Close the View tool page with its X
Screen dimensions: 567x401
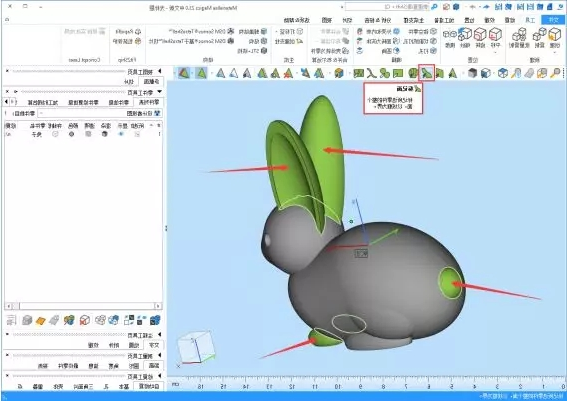[x=7, y=71]
